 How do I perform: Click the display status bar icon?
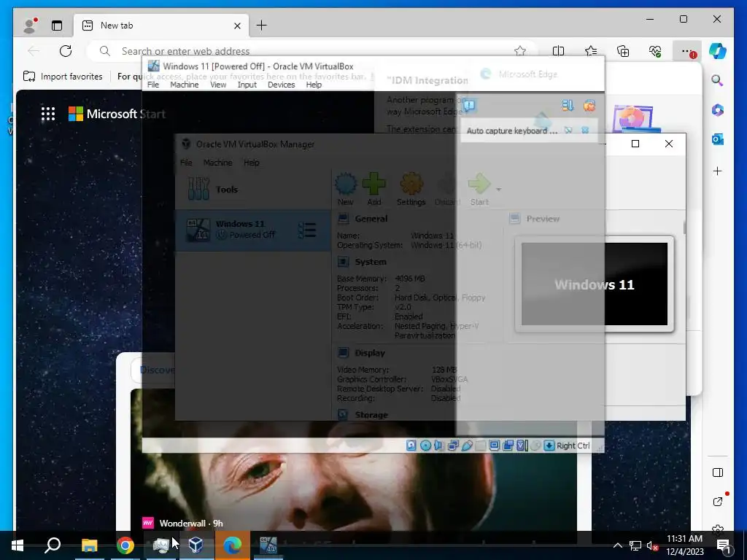click(x=494, y=446)
